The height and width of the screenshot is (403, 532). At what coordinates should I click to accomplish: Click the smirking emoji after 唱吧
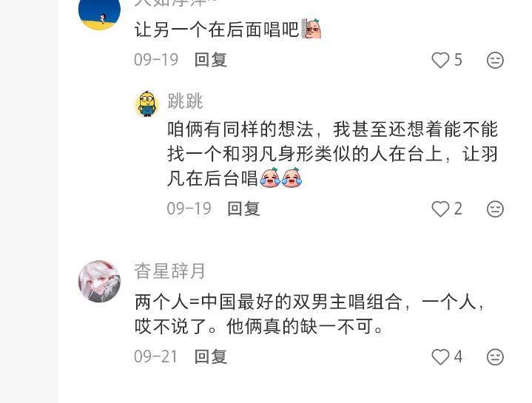tap(311, 29)
